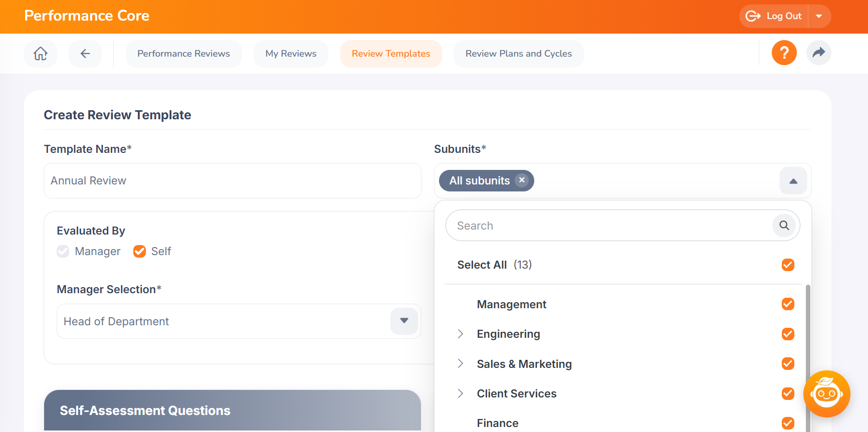868x432 pixels.
Task: Toggle the Select All checkbox
Action: tap(788, 265)
